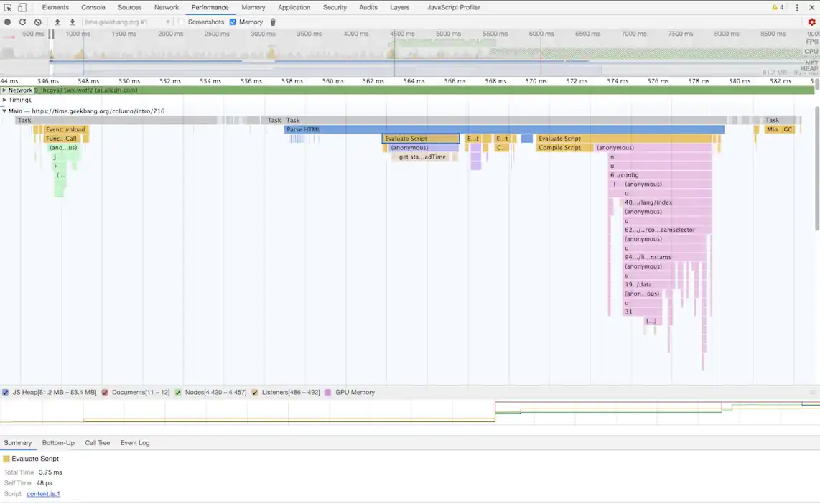Open capture settings with red gear
The image size is (820, 504).
[812, 22]
